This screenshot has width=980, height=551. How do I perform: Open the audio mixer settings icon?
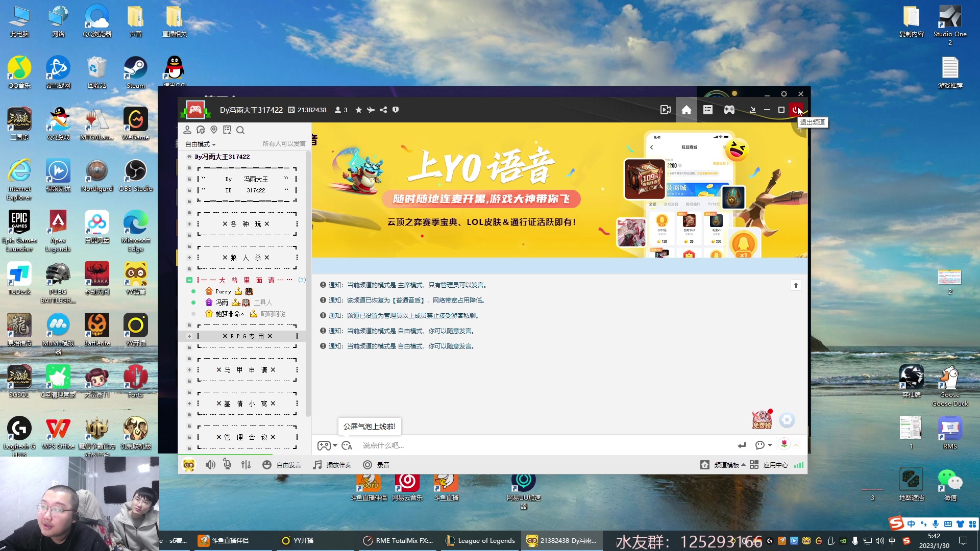(x=246, y=465)
